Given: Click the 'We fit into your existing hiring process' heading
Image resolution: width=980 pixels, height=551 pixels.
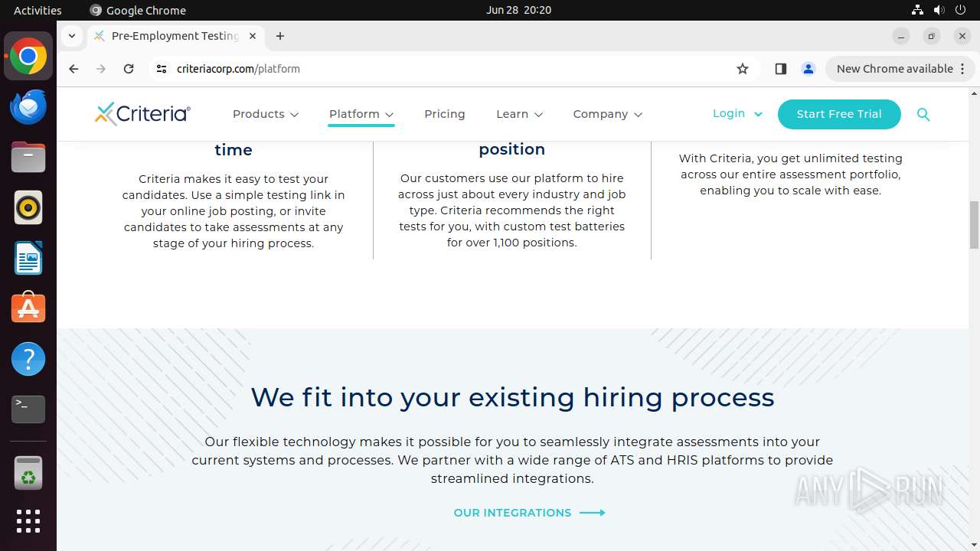Looking at the screenshot, I should click(x=512, y=397).
